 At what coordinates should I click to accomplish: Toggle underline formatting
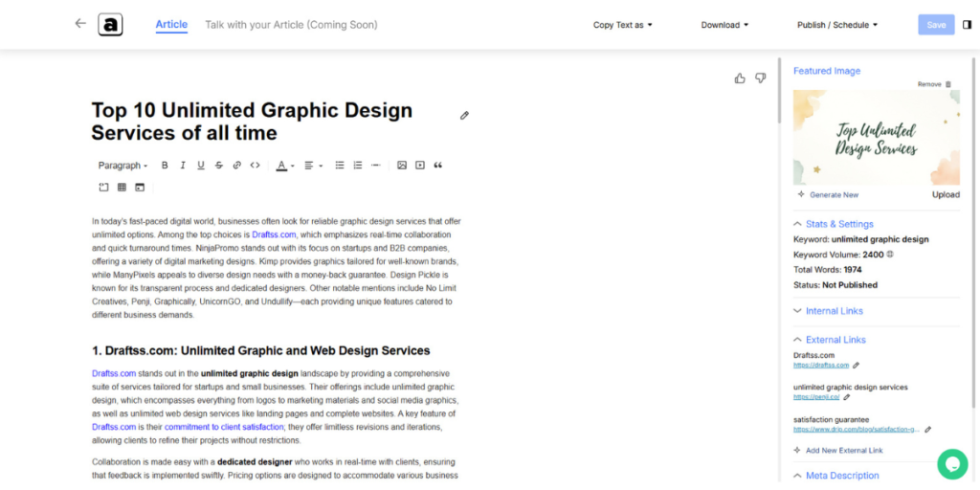tap(201, 165)
